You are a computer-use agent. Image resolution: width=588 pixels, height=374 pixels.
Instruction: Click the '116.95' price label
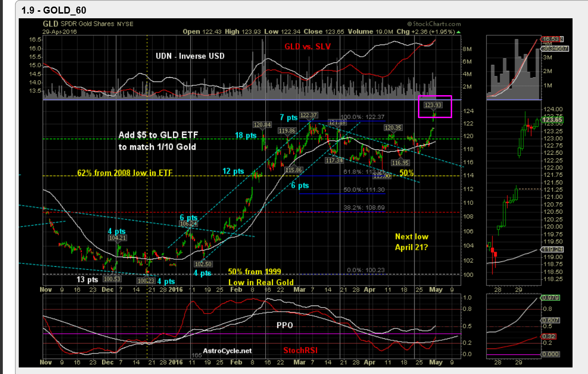[x=401, y=163]
